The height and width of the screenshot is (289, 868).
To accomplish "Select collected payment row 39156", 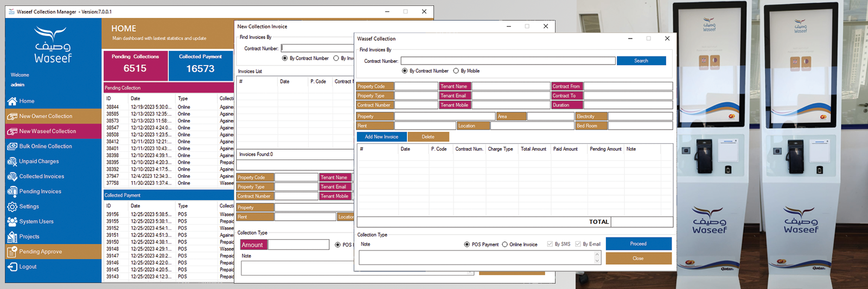I will click(169, 215).
